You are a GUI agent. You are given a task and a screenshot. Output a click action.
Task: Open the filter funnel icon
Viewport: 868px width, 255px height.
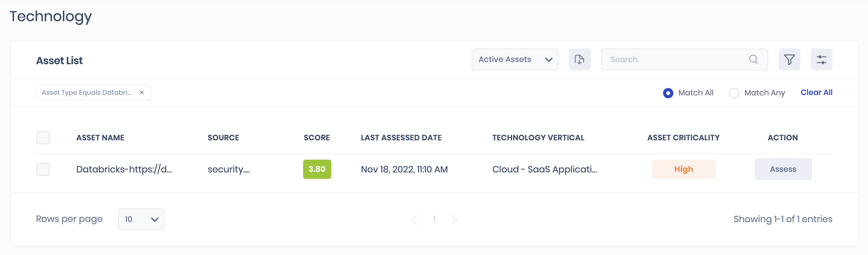[x=789, y=59]
